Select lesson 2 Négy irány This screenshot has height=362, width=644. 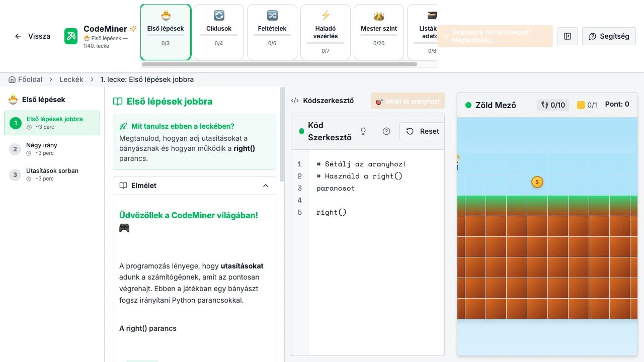coord(52,149)
